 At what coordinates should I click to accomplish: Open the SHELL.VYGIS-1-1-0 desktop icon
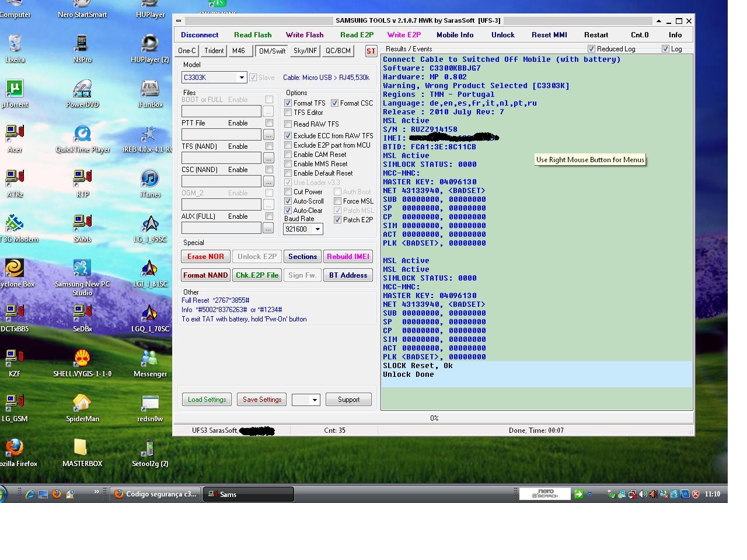82,362
